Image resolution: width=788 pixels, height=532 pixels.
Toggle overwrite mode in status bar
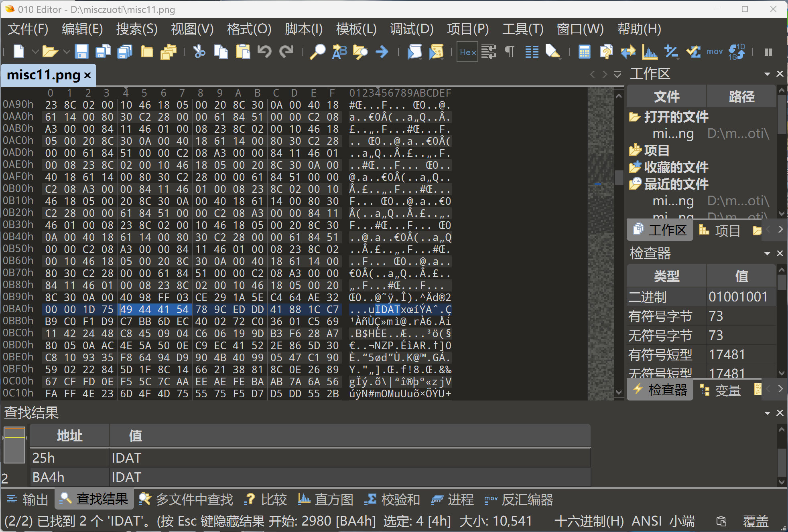[x=756, y=521]
